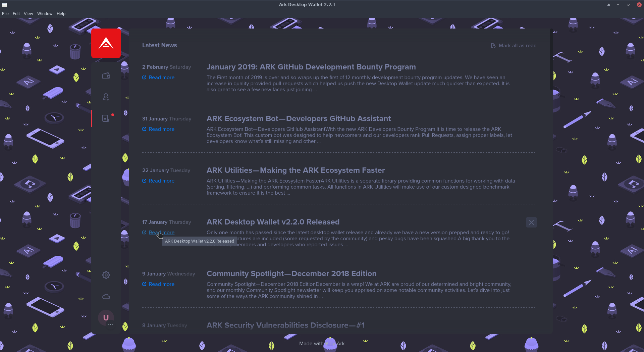This screenshot has width=644, height=352.
Task: Open the File menu
Action: (x=5, y=13)
